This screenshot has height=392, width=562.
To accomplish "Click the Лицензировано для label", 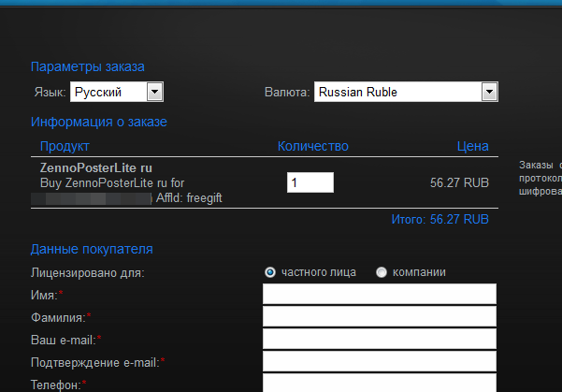I will click(88, 273).
